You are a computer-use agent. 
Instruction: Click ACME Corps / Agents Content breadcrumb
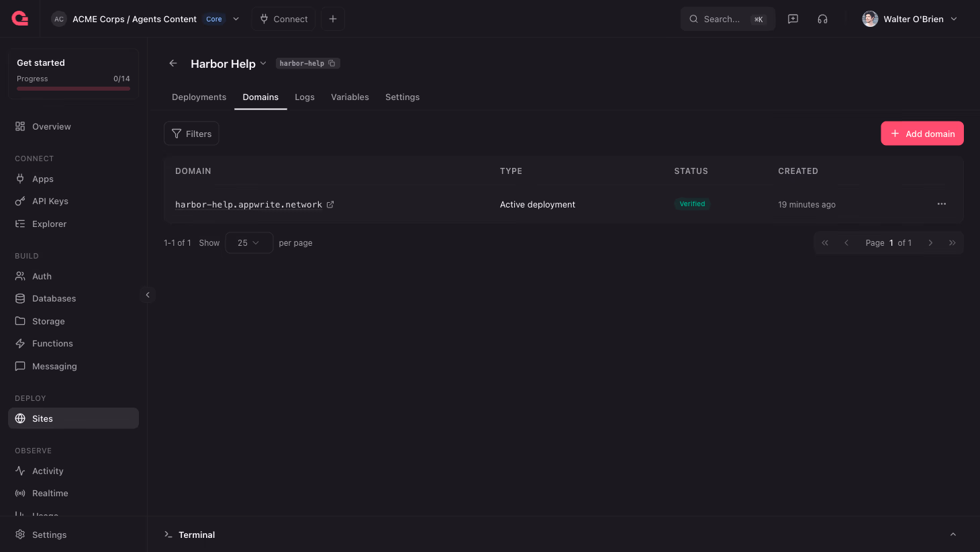[x=134, y=19]
